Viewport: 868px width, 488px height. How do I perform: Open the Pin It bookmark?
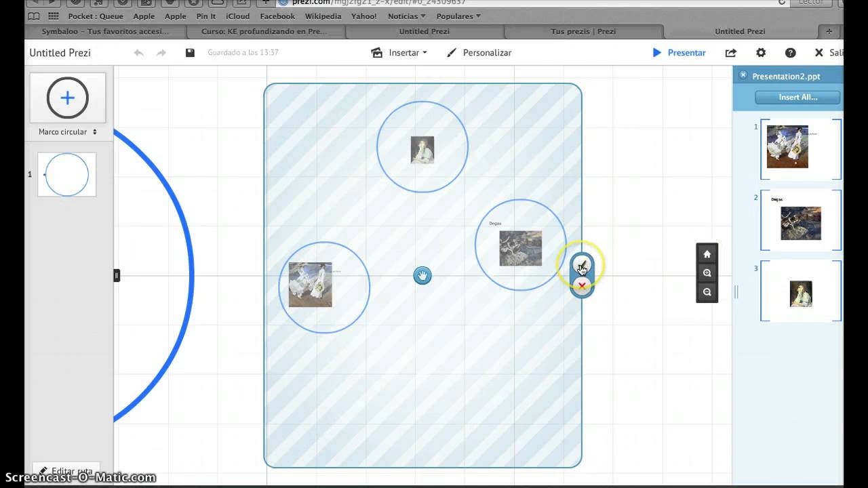tap(205, 16)
